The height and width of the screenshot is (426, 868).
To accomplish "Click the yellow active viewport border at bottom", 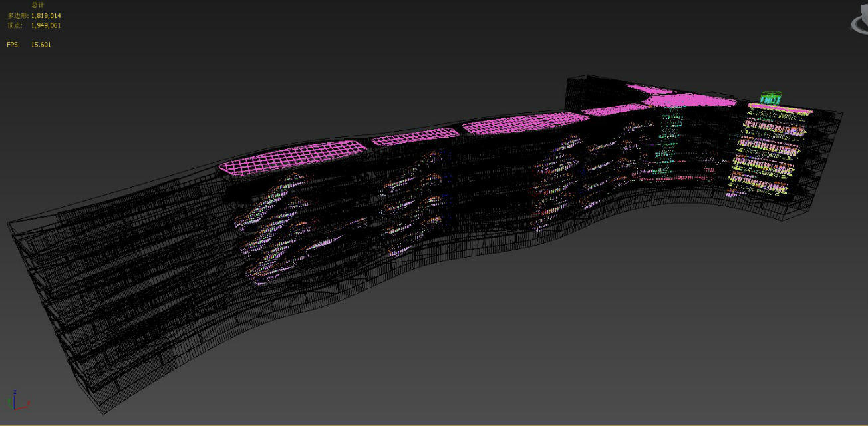I will [432, 424].
